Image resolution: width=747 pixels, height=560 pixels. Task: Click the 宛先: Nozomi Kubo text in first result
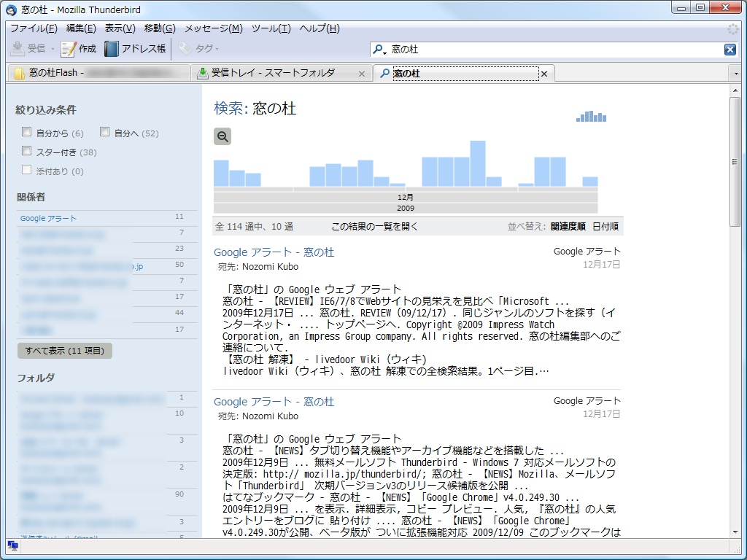[x=258, y=267]
